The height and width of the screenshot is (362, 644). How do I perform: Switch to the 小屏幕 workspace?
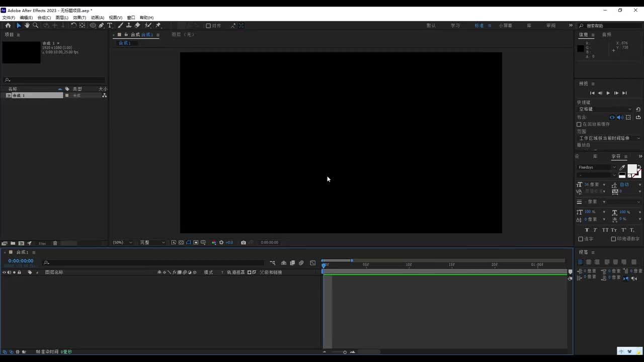[506, 26]
